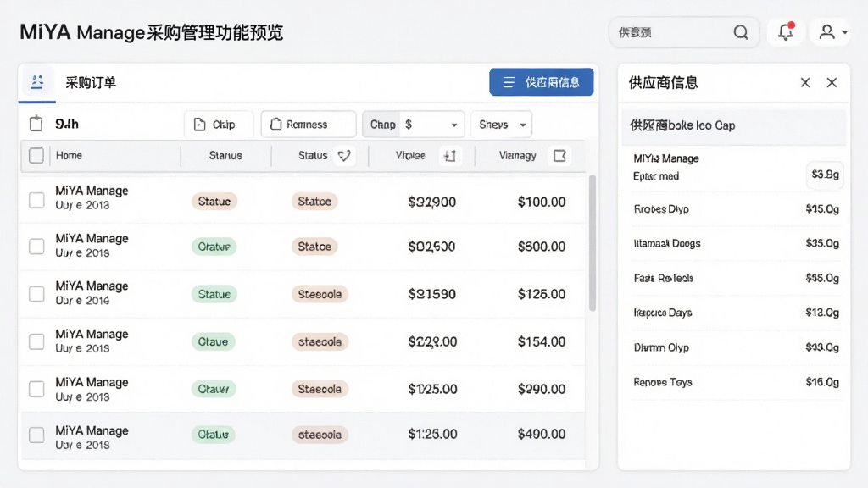Click the Stascola badge in $125.00 row
Screen dimensions: 868x488
[320, 294]
